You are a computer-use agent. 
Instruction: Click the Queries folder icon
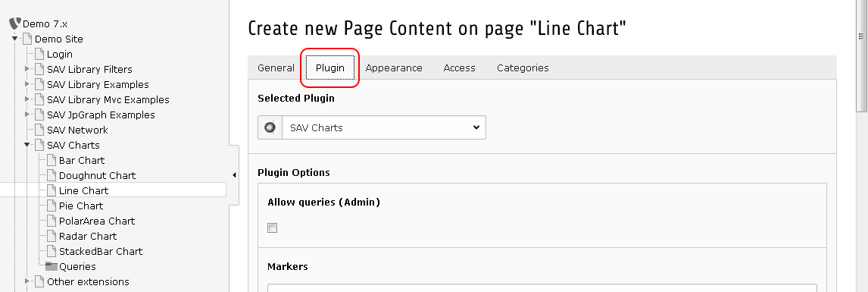pos(52,266)
